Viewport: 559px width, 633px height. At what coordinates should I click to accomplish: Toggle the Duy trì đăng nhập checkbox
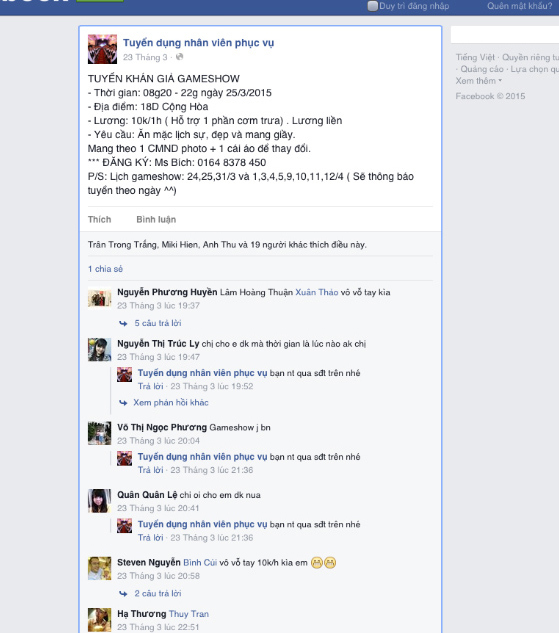tap(373, 6)
